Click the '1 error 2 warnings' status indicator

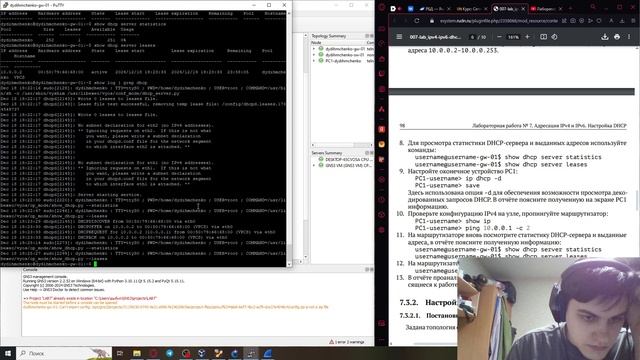pos(347,342)
